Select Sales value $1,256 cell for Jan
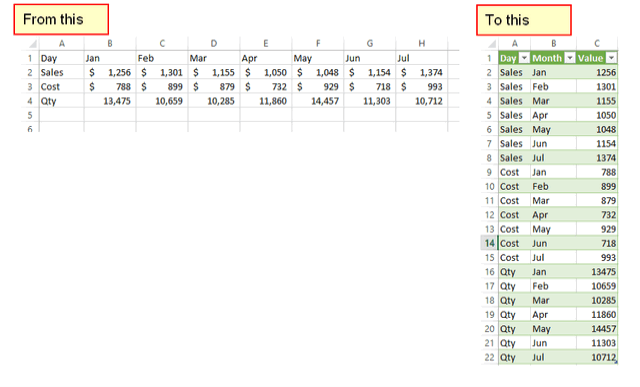 (x=110, y=73)
